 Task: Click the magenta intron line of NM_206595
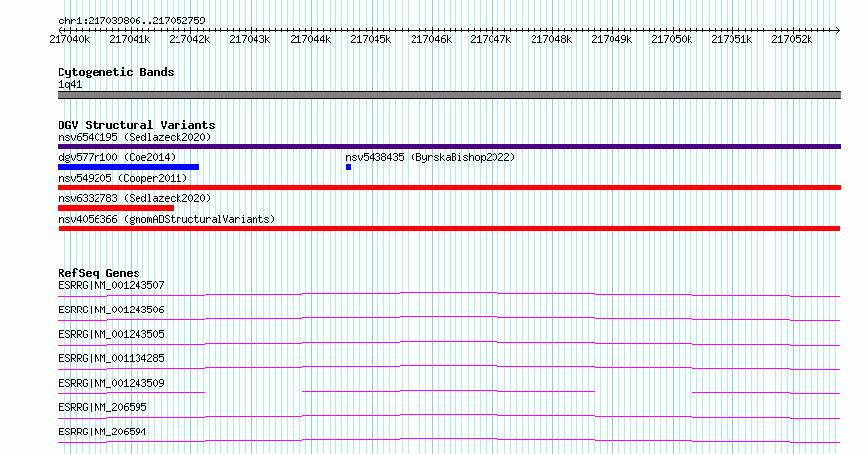[x=449, y=414]
